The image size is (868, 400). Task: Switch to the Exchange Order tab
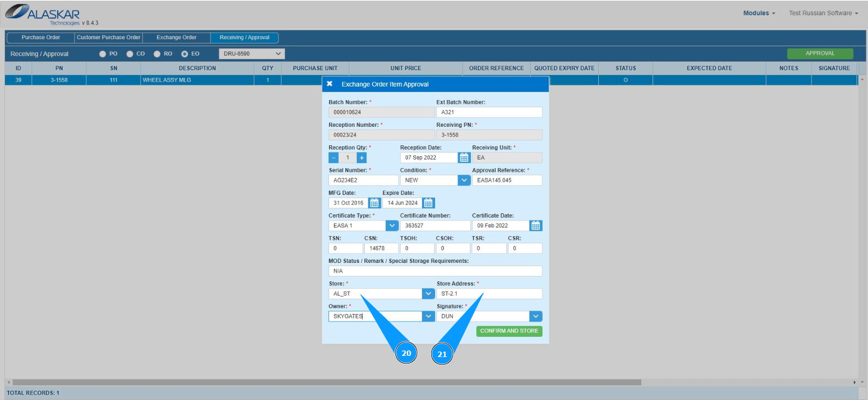[x=177, y=38]
